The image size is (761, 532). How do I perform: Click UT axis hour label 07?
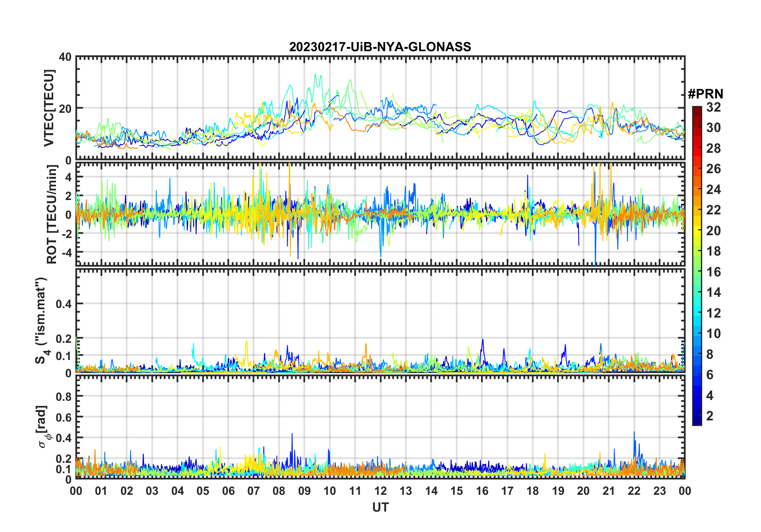pyautogui.click(x=254, y=491)
